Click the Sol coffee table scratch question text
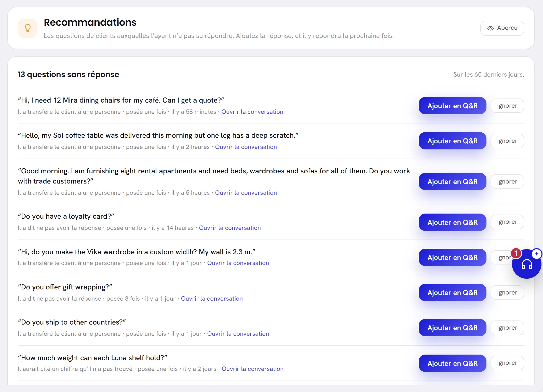Image resolution: width=543 pixels, height=392 pixels. tap(158, 135)
